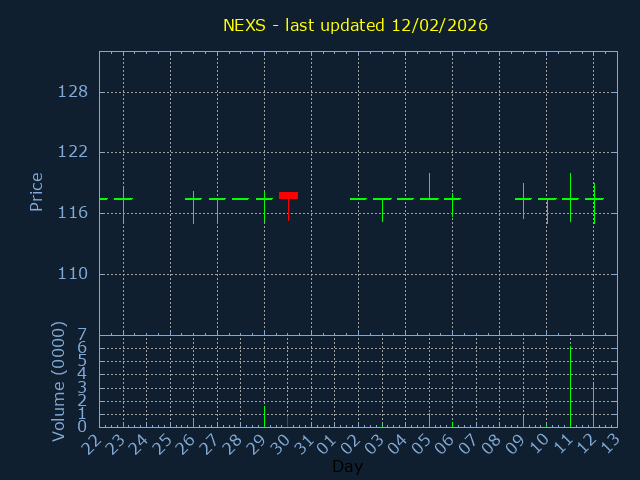Click the red candlestick on day 30
640x480 pixels.
(x=288, y=196)
